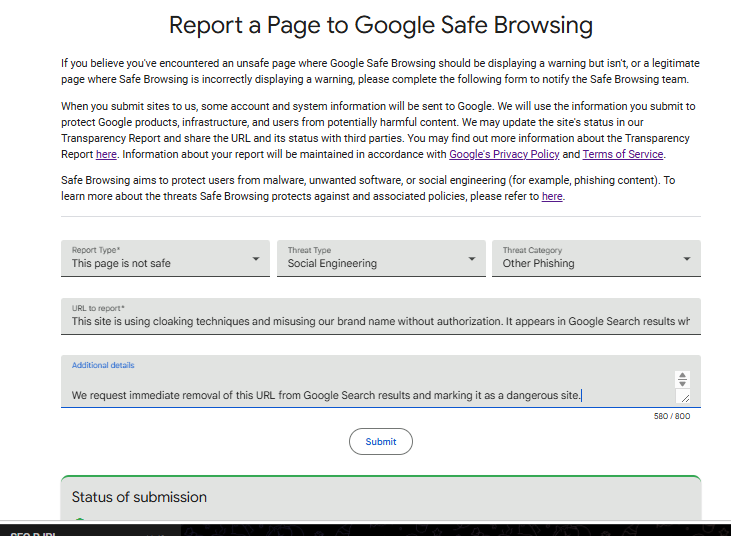Open the Threat Category dropdown
Screen dimensions: 731x536
coord(596,258)
